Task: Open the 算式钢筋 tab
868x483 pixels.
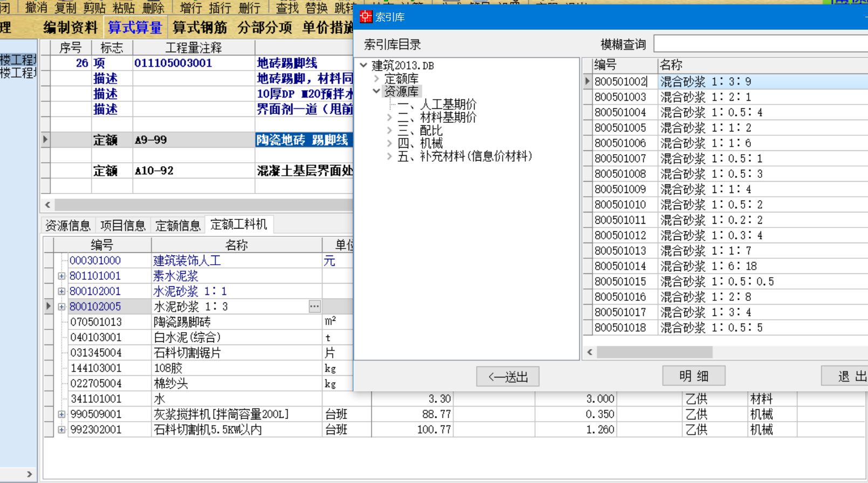Action: click(200, 27)
